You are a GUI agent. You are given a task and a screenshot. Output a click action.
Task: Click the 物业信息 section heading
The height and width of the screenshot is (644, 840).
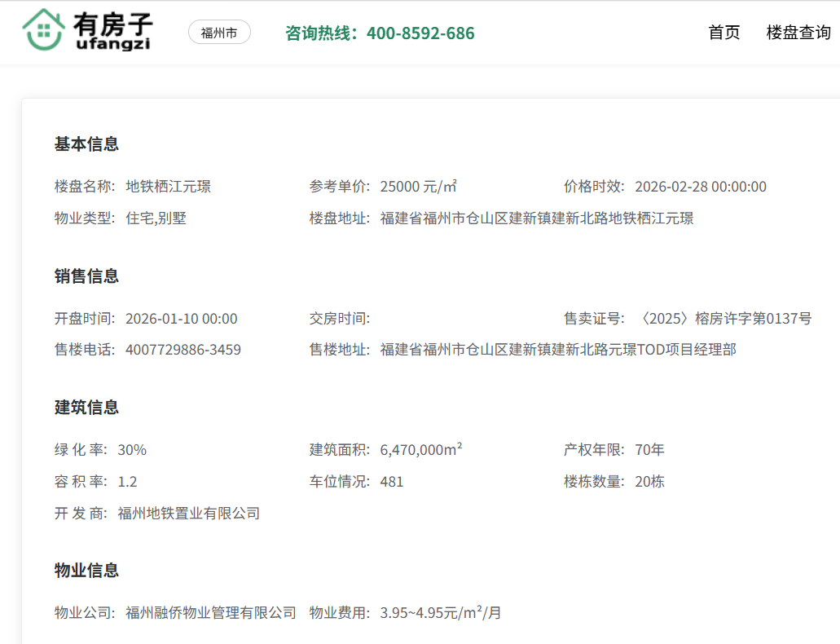click(86, 570)
